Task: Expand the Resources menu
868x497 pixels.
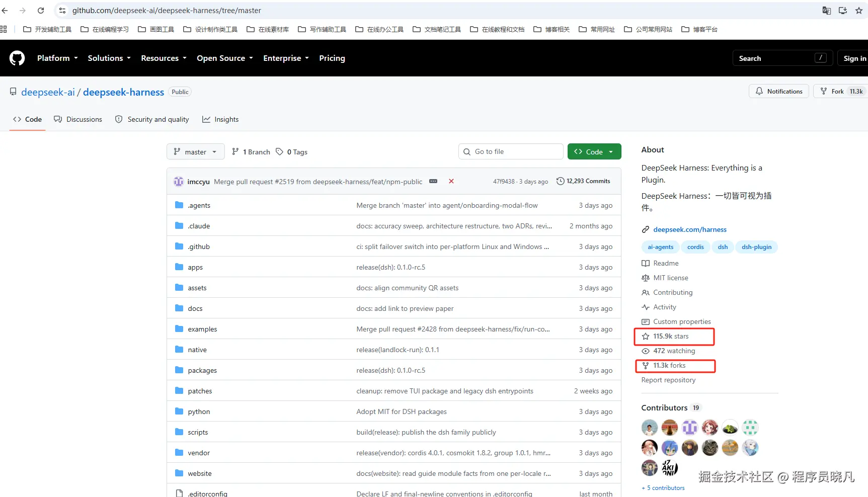Action: click(x=164, y=58)
